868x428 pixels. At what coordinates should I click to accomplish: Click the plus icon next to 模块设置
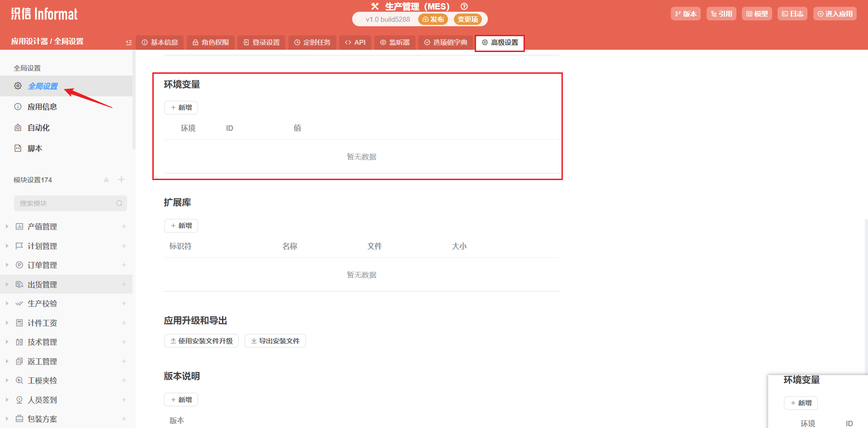pos(121,180)
